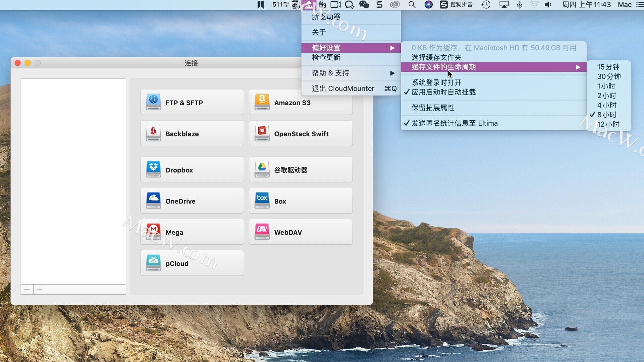Screen dimensions: 644x362
Task: Expand 缓存文件的生命周期 submenu
Action: (x=494, y=67)
